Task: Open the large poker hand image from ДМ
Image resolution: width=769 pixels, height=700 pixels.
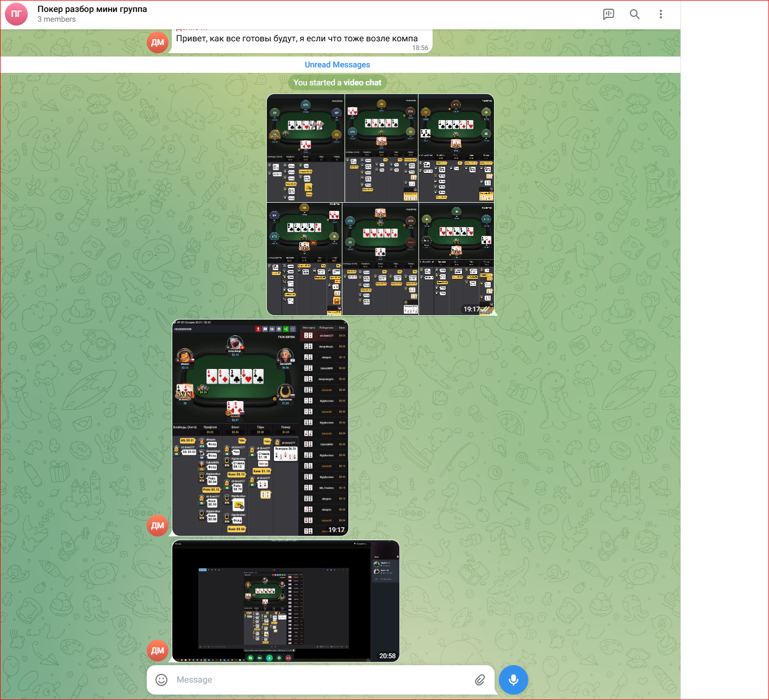Action: coord(260,428)
